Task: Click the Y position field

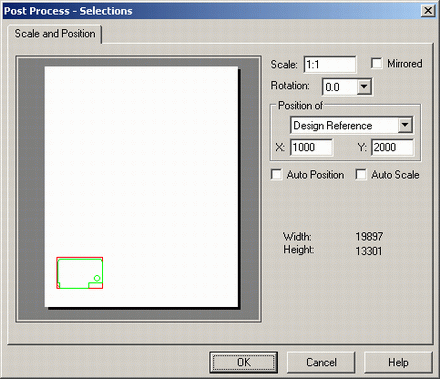Action: (x=392, y=147)
